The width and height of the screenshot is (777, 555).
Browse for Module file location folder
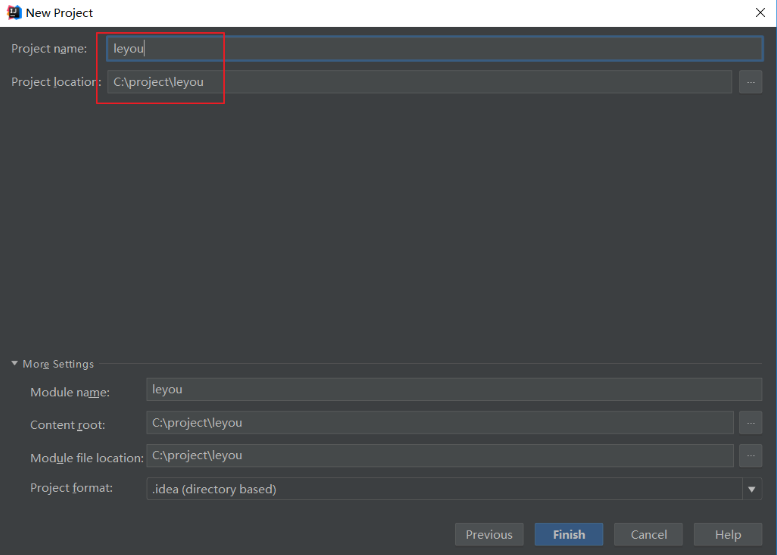pos(750,455)
